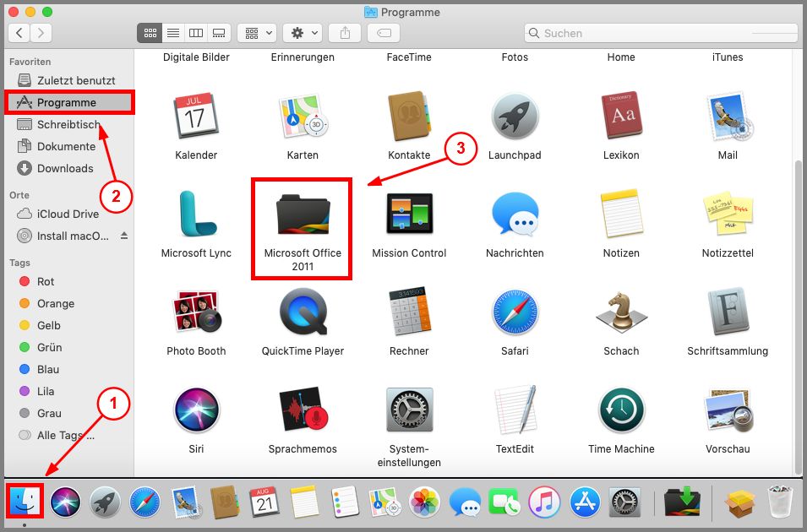The height and width of the screenshot is (532, 807).
Task: Open the Trash in the Dock
Action: coord(781,502)
